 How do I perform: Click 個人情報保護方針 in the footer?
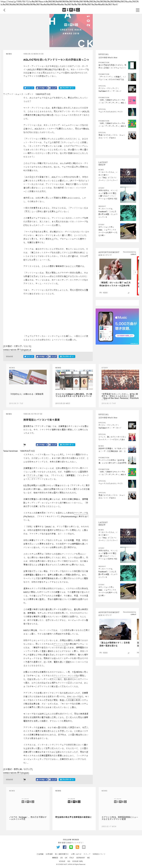(62, 854)
